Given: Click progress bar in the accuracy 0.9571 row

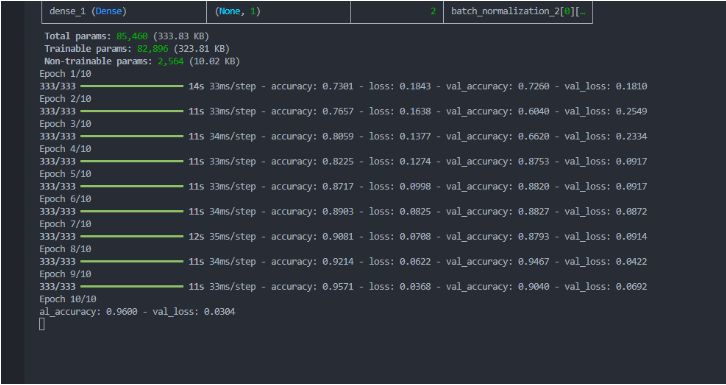Looking at the screenshot, I should coord(132,286).
